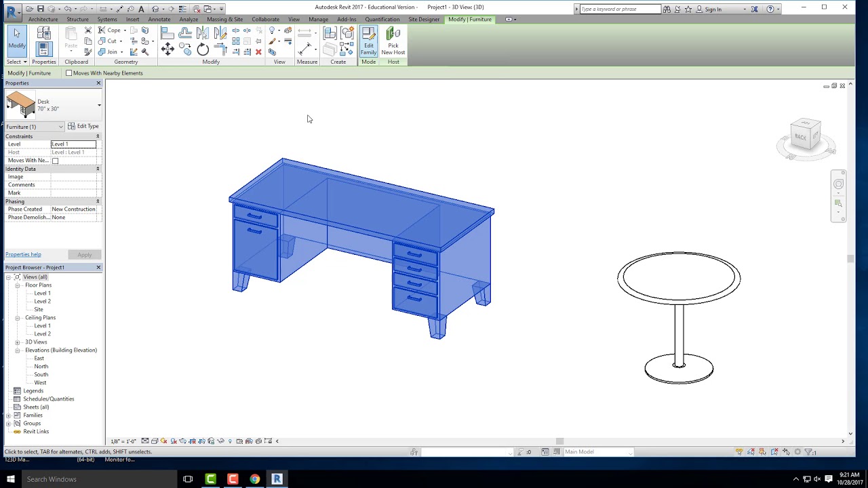Open the Architecture ribbon tab

[43, 19]
